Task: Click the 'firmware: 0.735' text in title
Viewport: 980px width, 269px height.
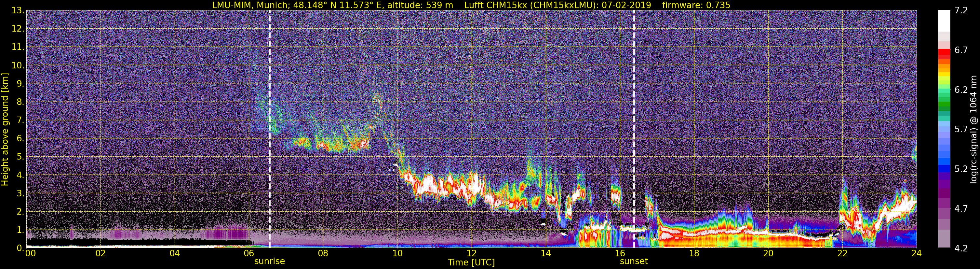Action: coord(696,5)
